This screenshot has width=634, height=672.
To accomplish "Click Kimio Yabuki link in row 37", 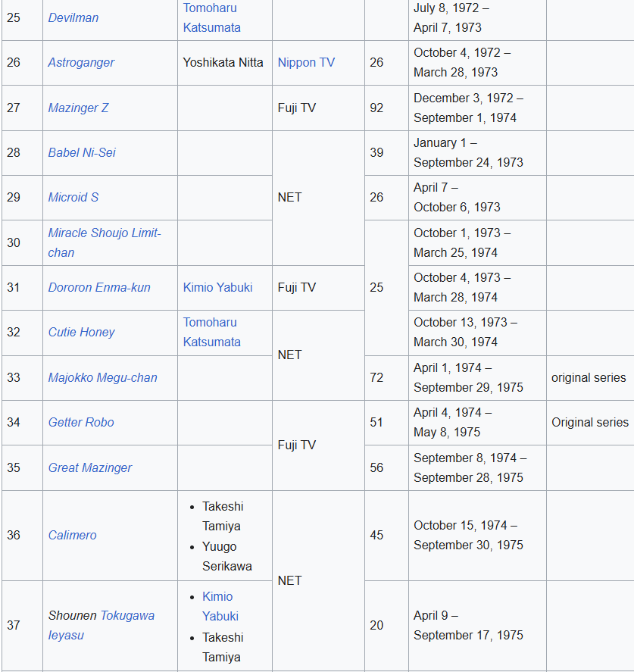I will [220, 606].
